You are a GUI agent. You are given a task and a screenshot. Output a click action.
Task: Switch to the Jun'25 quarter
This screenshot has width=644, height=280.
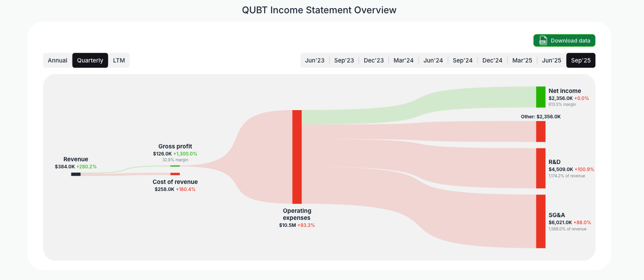click(x=551, y=60)
